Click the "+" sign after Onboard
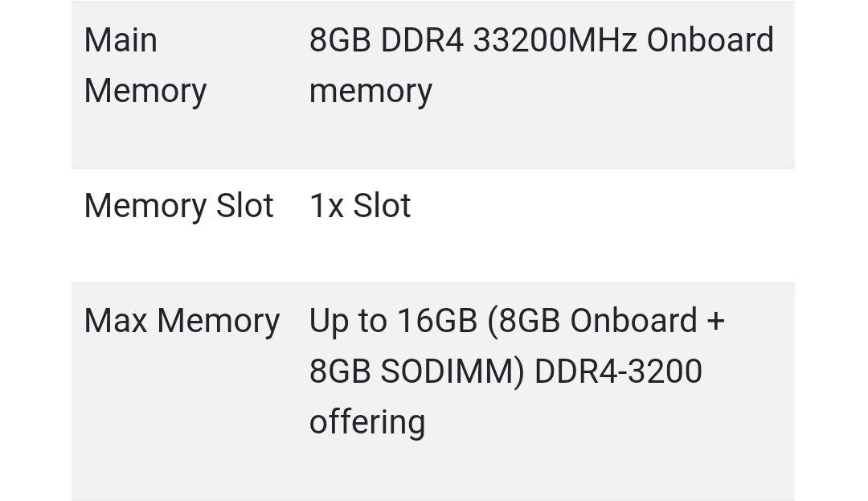This screenshot has height=501, width=868. [715, 321]
